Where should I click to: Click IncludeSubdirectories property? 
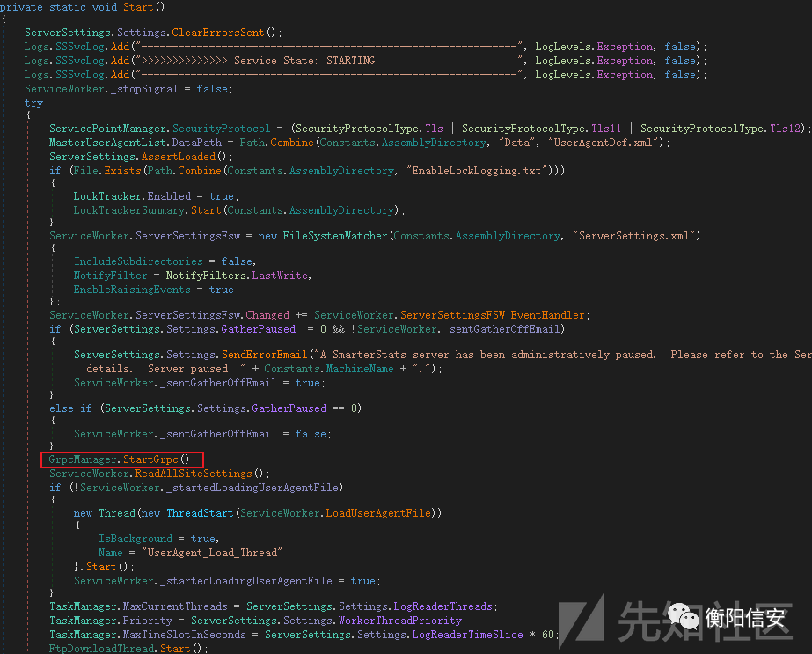[x=138, y=261]
